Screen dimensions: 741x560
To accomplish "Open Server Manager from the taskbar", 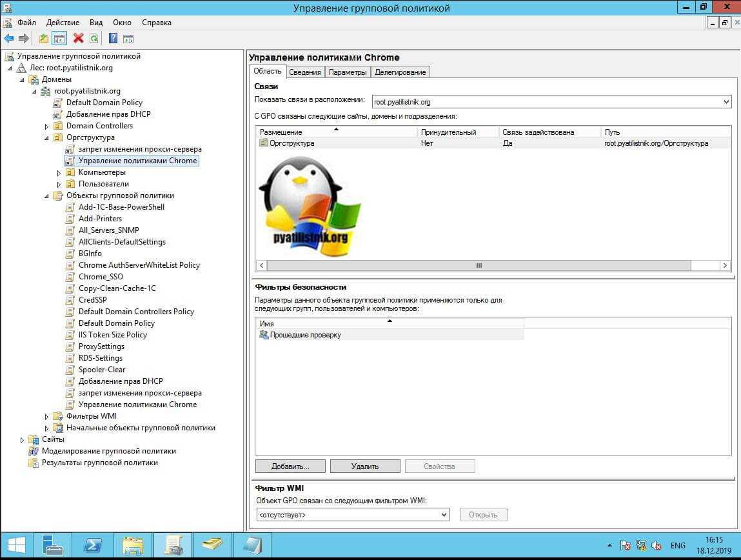I will (x=53, y=546).
